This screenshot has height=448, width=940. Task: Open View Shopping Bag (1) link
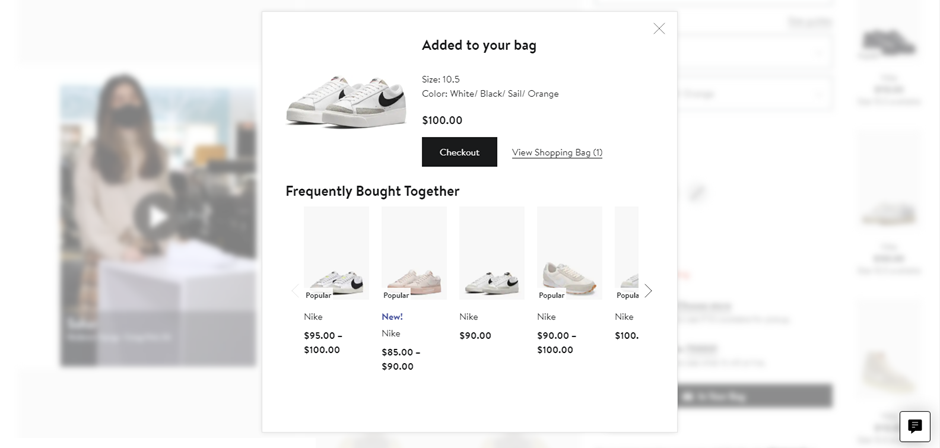(557, 153)
